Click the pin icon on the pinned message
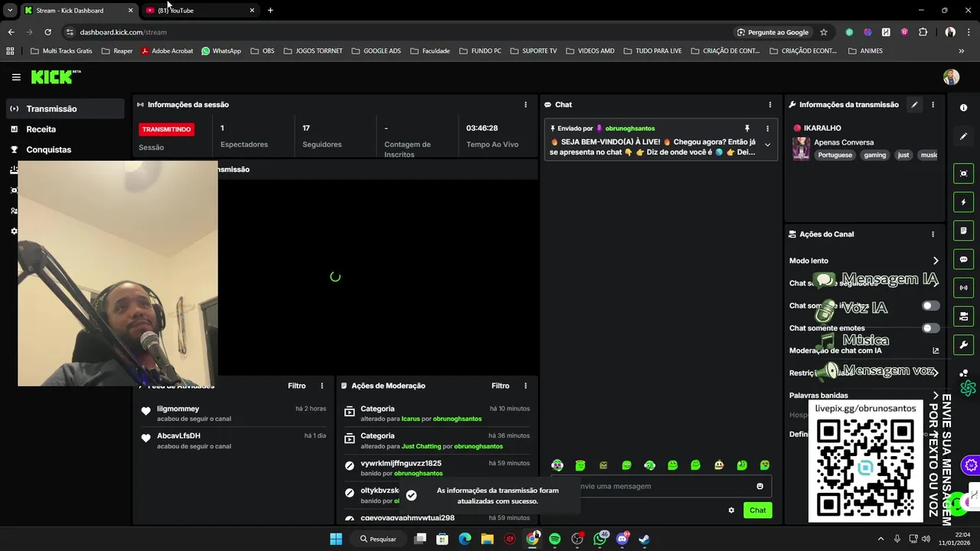 tap(747, 129)
